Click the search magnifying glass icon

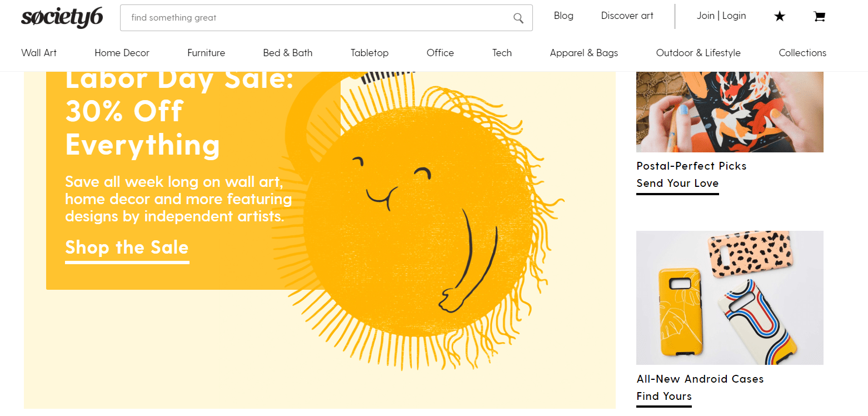point(518,18)
